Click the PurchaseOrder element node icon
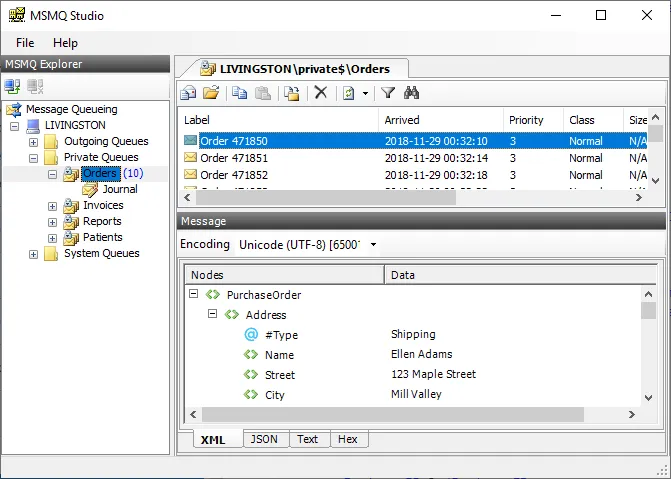Image resolution: width=671 pixels, height=479 pixels. (x=213, y=295)
